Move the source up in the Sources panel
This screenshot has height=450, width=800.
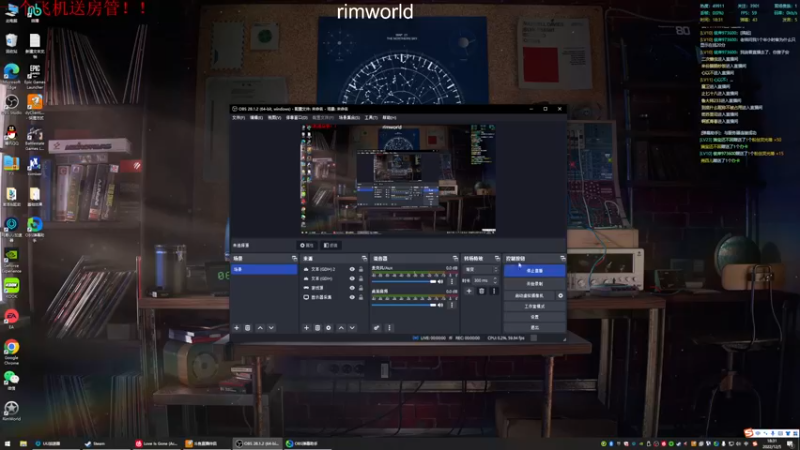(341, 328)
